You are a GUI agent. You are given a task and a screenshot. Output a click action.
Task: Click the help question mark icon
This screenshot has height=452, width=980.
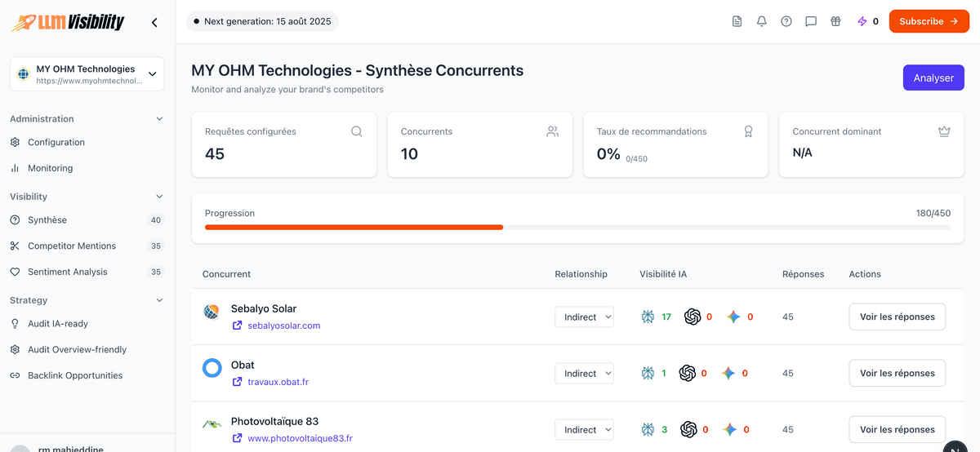[786, 22]
